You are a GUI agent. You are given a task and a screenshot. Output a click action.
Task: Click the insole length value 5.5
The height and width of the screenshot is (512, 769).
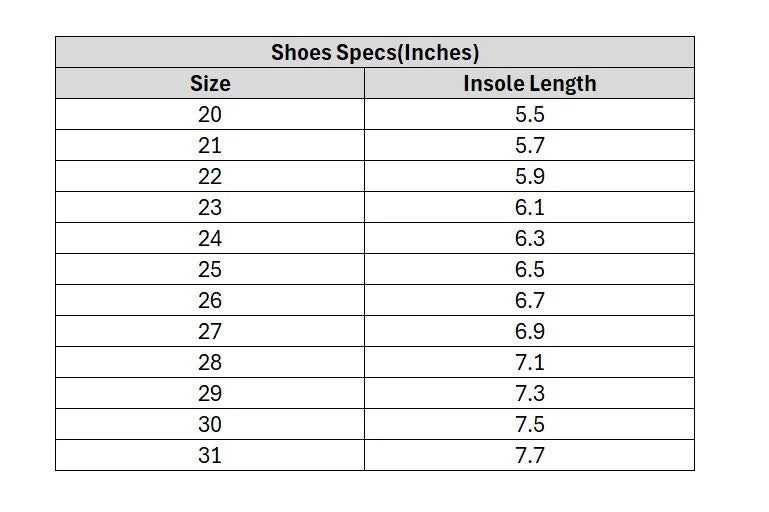530,114
